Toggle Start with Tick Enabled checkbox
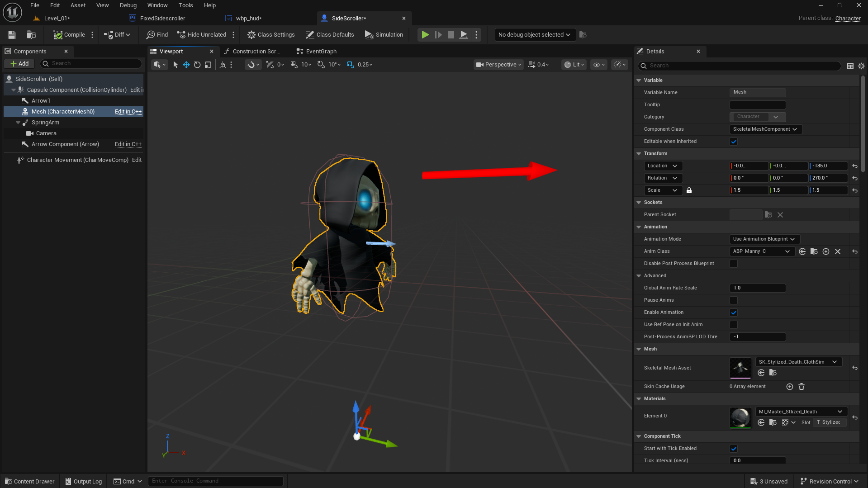Screen dimensions: 868x488 (x=734, y=449)
